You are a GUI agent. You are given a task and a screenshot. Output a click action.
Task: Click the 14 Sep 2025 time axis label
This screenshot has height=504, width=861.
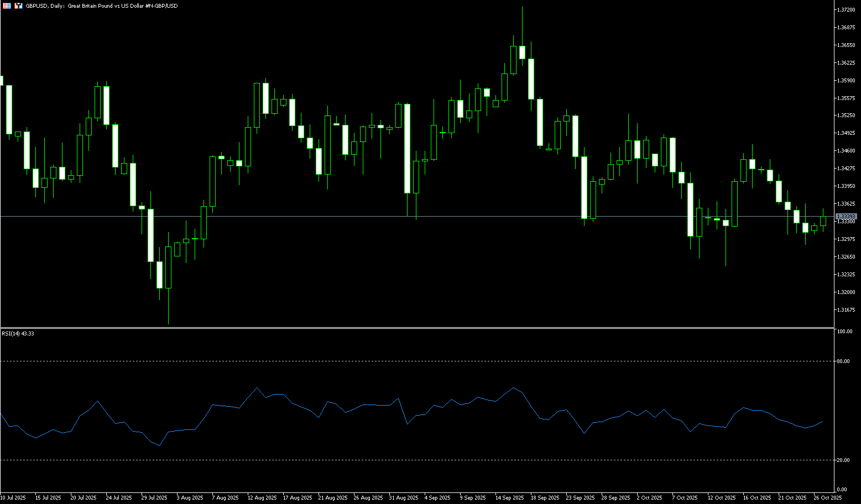click(509, 497)
